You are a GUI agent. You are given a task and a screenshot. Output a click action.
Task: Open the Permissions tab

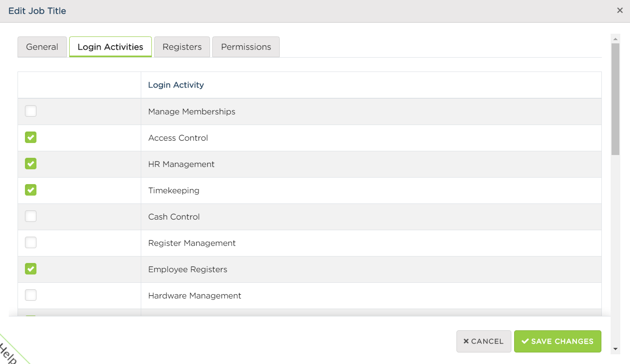point(246,47)
